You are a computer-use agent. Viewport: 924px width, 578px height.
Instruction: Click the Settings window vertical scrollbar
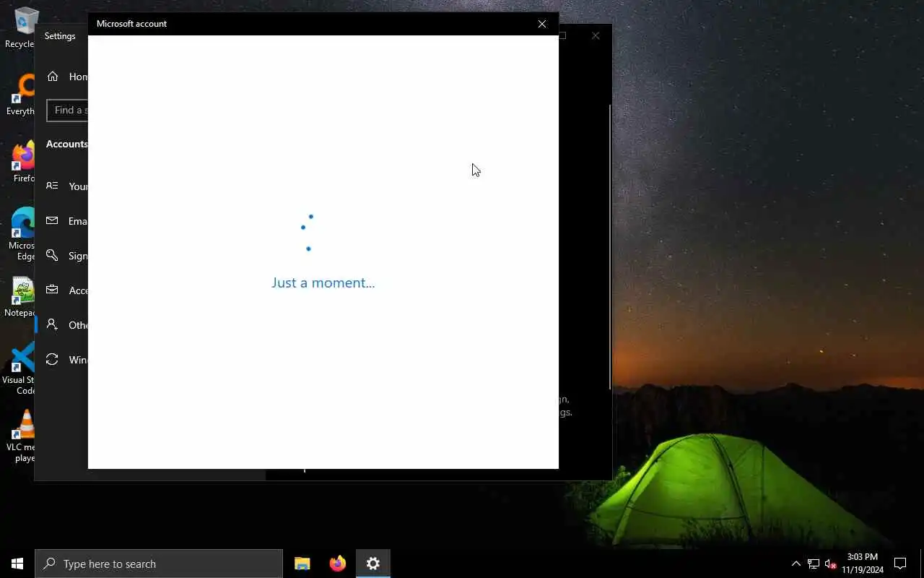click(x=610, y=246)
